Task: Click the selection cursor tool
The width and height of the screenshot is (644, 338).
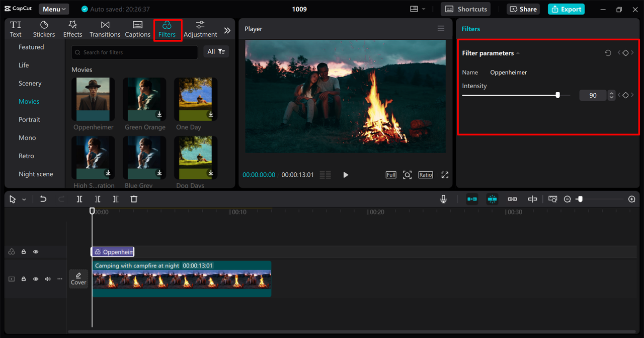Action: point(13,199)
